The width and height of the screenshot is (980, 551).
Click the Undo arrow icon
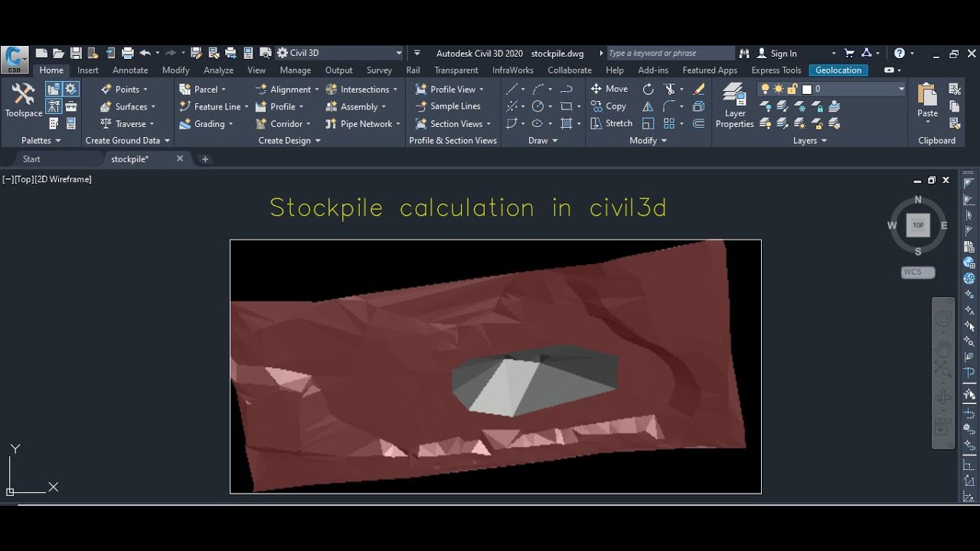(145, 53)
